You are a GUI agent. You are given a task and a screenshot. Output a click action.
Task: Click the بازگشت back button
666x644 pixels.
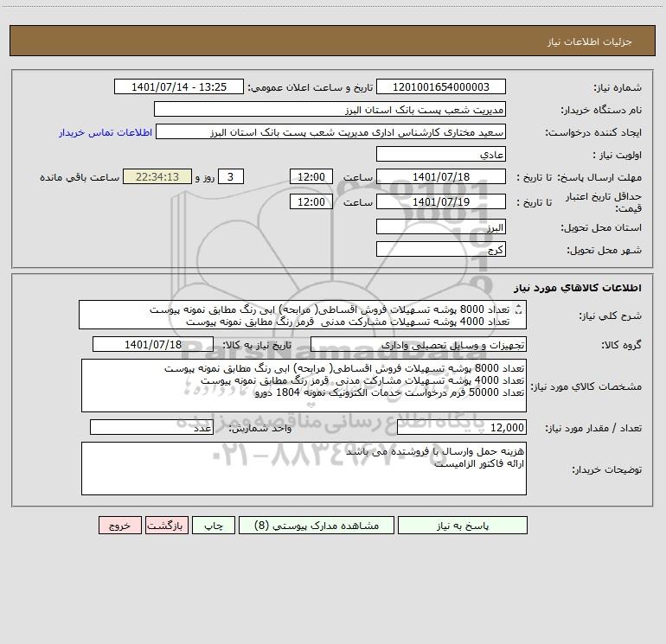[166, 525]
